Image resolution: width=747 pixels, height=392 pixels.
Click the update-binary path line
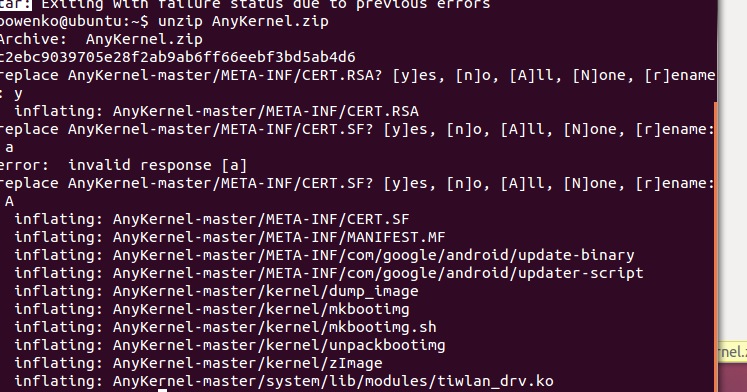point(324,255)
